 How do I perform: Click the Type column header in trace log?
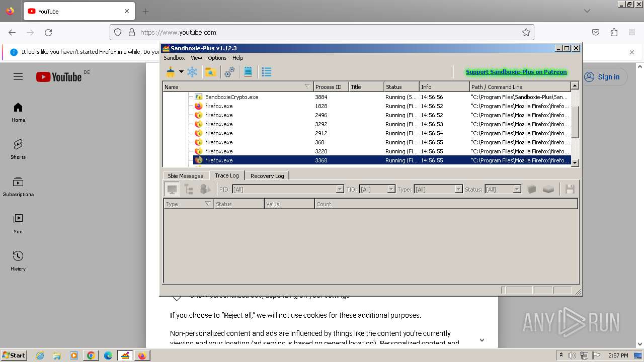click(189, 204)
